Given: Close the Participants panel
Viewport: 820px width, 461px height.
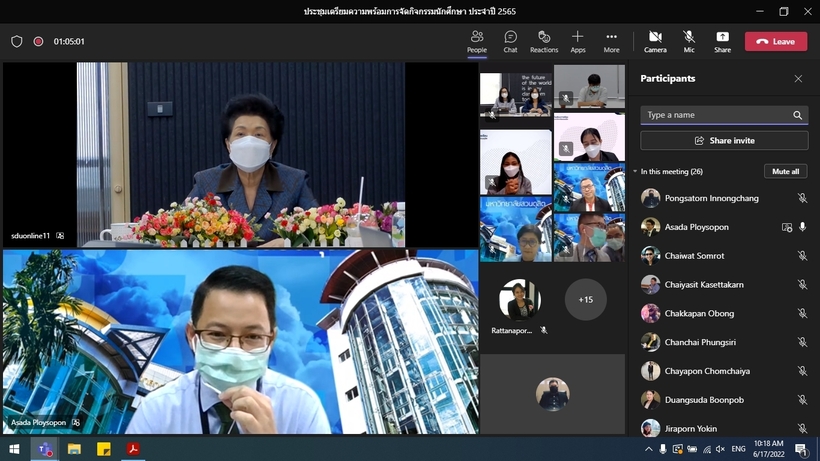Looking at the screenshot, I should coord(798,78).
